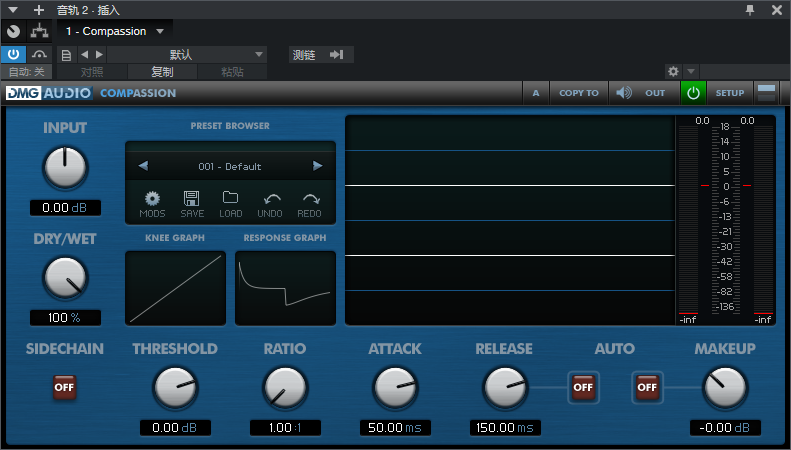The width and height of the screenshot is (791, 450).
Task: Click the RATIO knob
Action: pos(285,387)
